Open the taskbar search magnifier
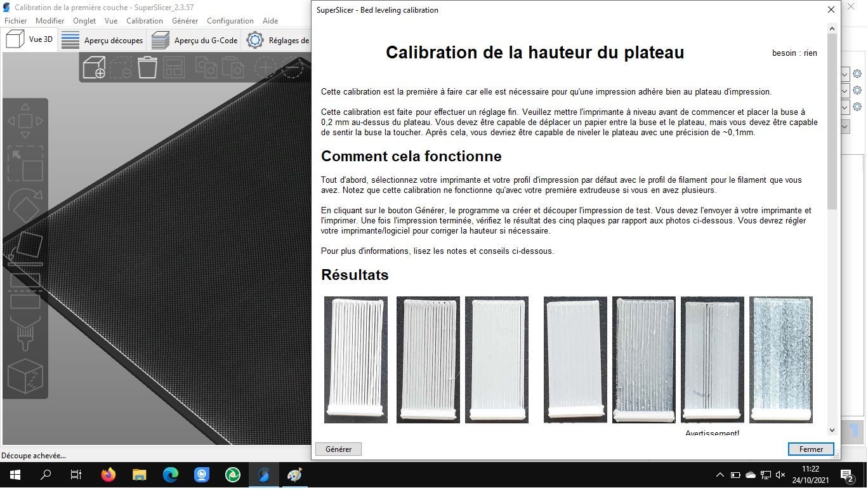The width and height of the screenshot is (868, 490). (46, 475)
